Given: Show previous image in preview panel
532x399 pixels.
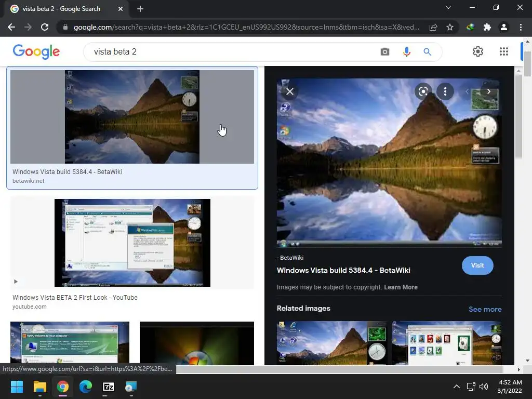Looking at the screenshot, I should click(x=467, y=91).
